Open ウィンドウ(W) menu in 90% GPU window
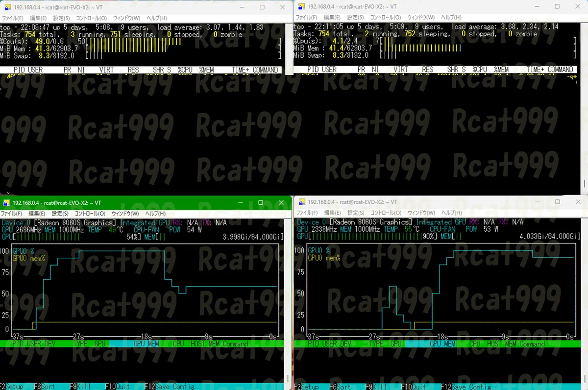Image resolution: width=588 pixels, height=390 pixels. (x=421, y=213)
